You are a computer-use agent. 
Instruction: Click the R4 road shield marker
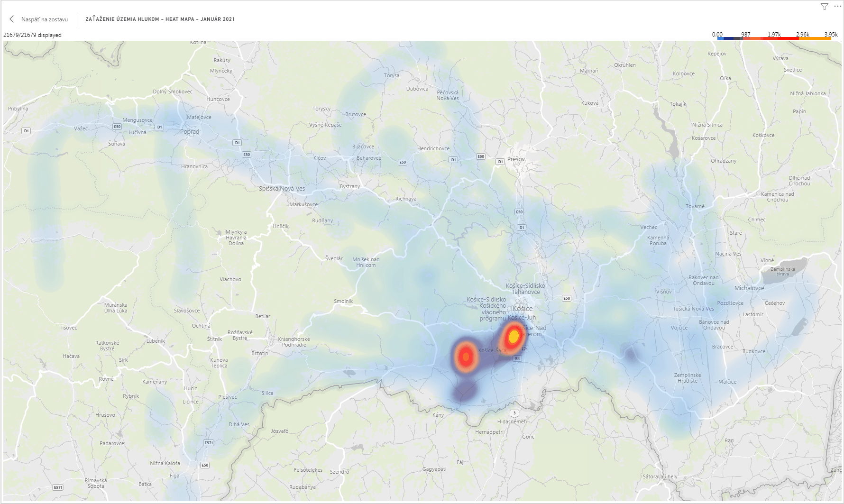click(517, 358)
